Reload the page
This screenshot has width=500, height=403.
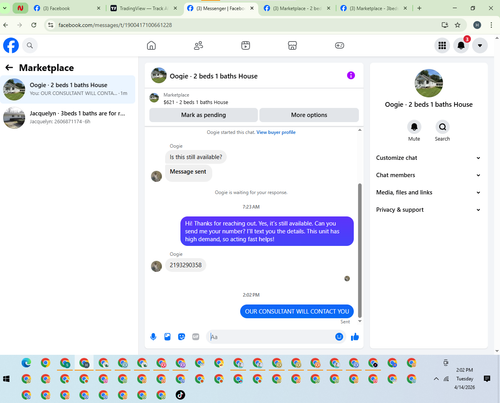coord(34,25)
